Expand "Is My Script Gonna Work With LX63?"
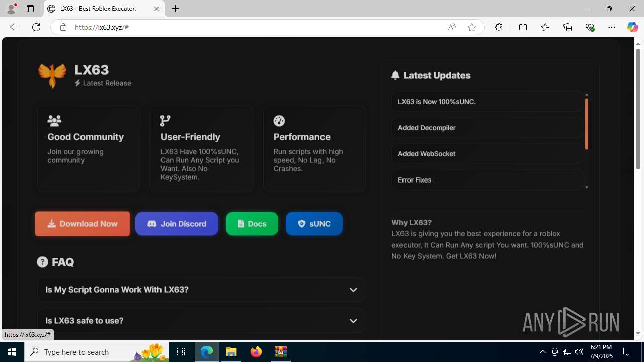 tap(201, 290)
